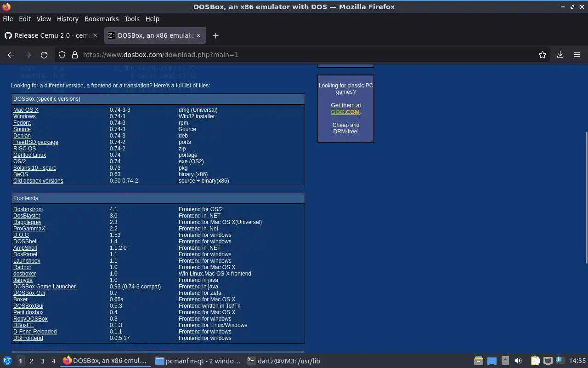Close the Release Cemu 2.0 tab
Screen dimensions: 588x368
[x=95, y=35]
